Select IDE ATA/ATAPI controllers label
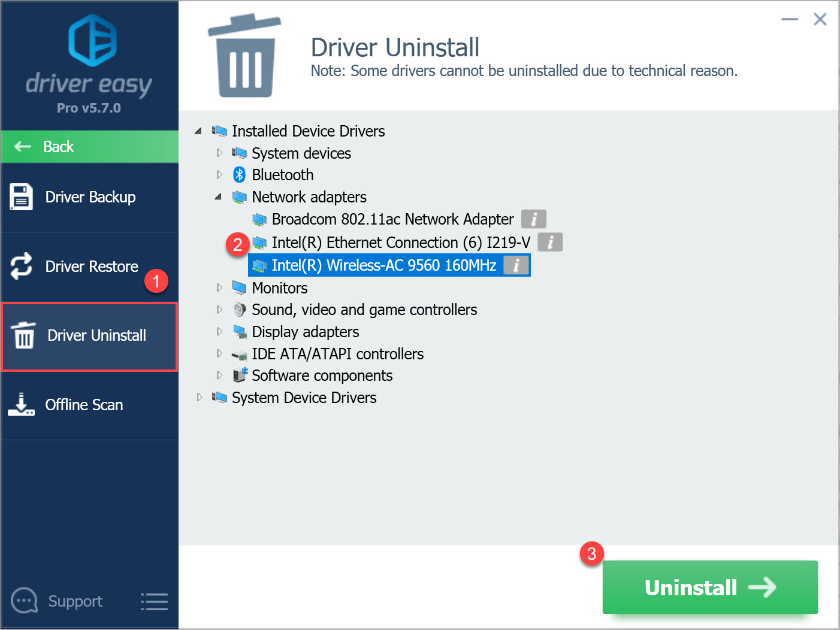Viewport: 840px width, 630px height. click(338, 354)
